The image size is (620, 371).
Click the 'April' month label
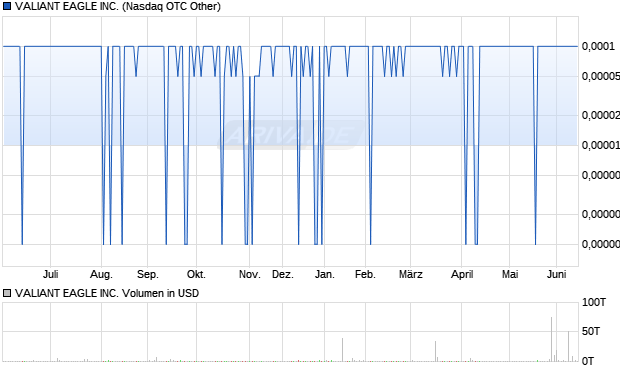pyautogui.click(x=462, y=274)
